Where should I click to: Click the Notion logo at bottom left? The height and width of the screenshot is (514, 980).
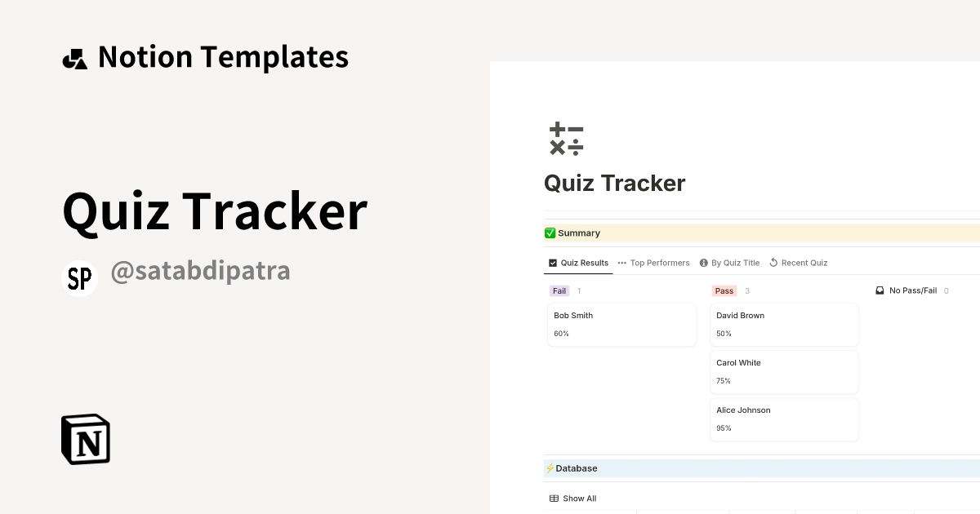(84, 439)
